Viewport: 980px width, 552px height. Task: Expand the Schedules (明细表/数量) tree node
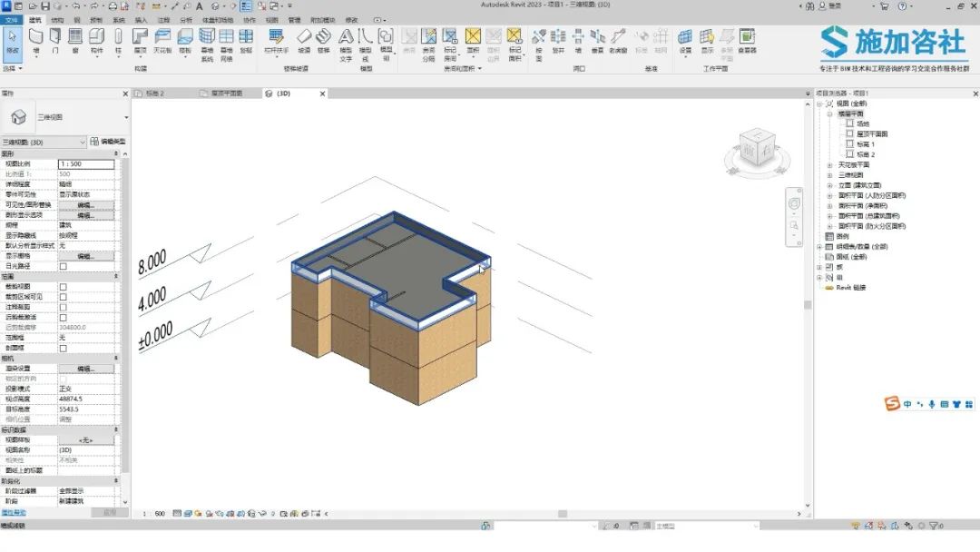pos(820,247)
